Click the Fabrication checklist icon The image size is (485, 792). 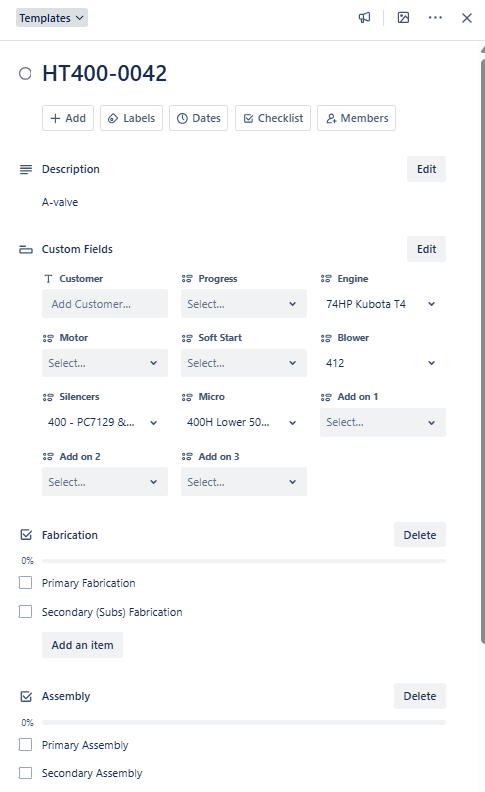[x=26, y=535]
